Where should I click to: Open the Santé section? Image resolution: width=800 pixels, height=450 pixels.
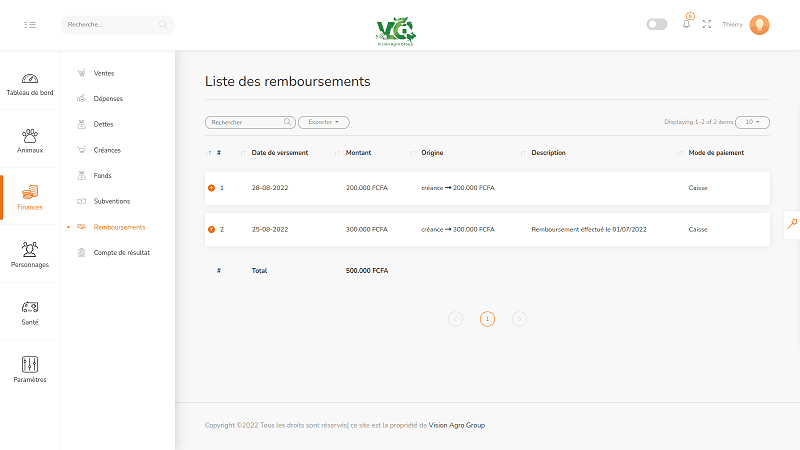click(x=30, y=312)
